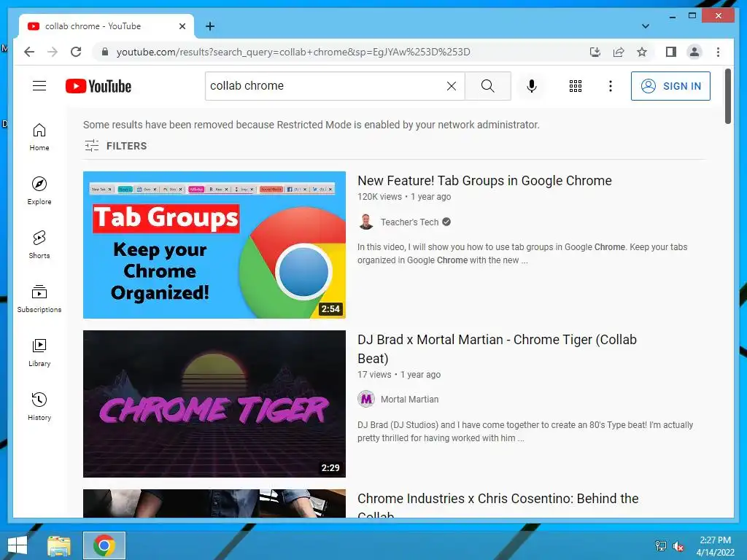Open the YouTube apps grid
The width and height of the screenshot is (747, 560).
pyautogui.click(x=576, y=86)
